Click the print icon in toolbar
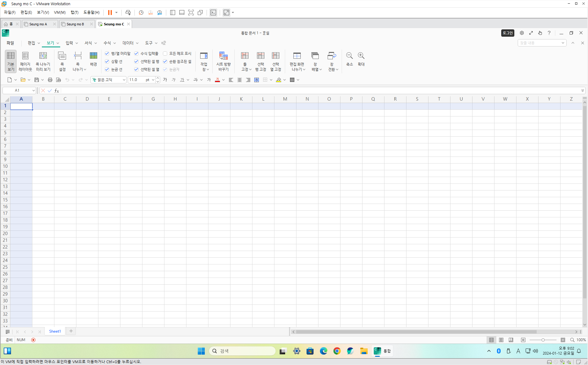588x365 pixels. (x=50, y=80)
